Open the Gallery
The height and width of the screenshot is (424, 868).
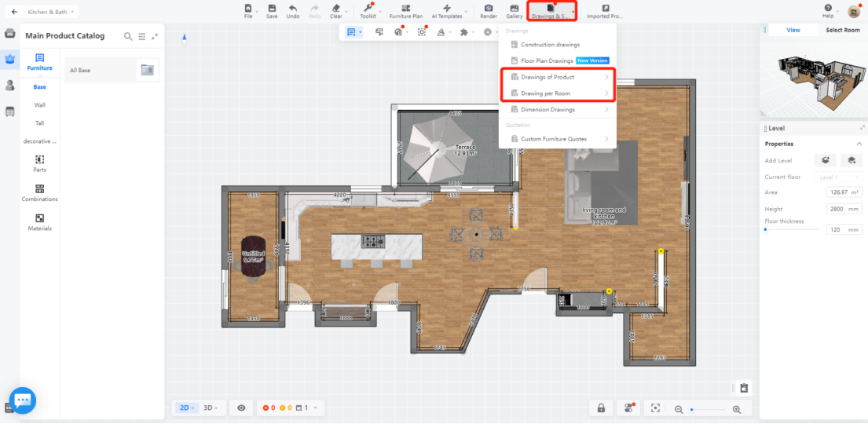pos(514,10)
